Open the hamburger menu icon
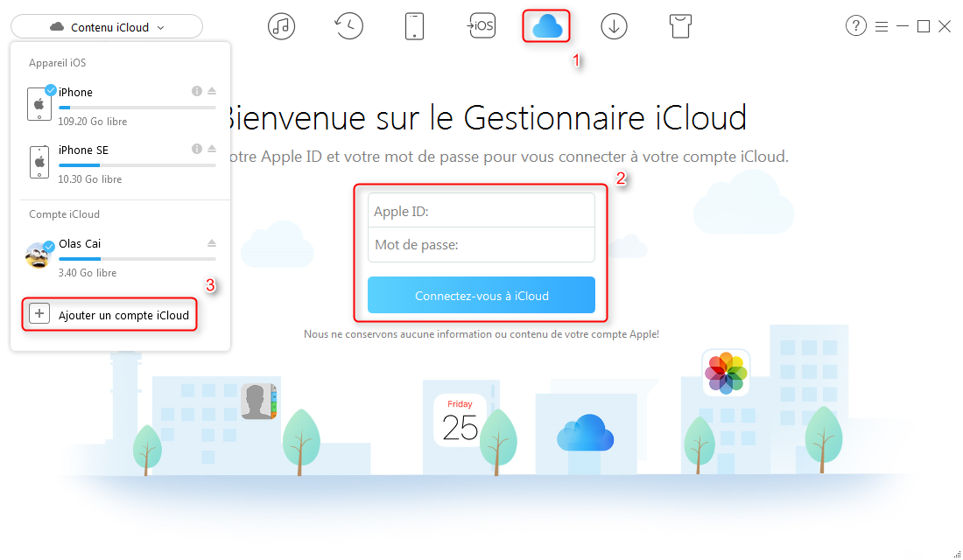 pyautogui.click(x=882, y=26)
